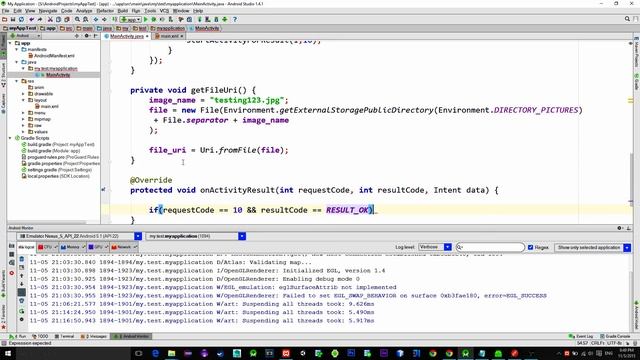Click the Clear logcat trash icon
The height and width of the screenshot is (360, 640).
click(22, 259)
